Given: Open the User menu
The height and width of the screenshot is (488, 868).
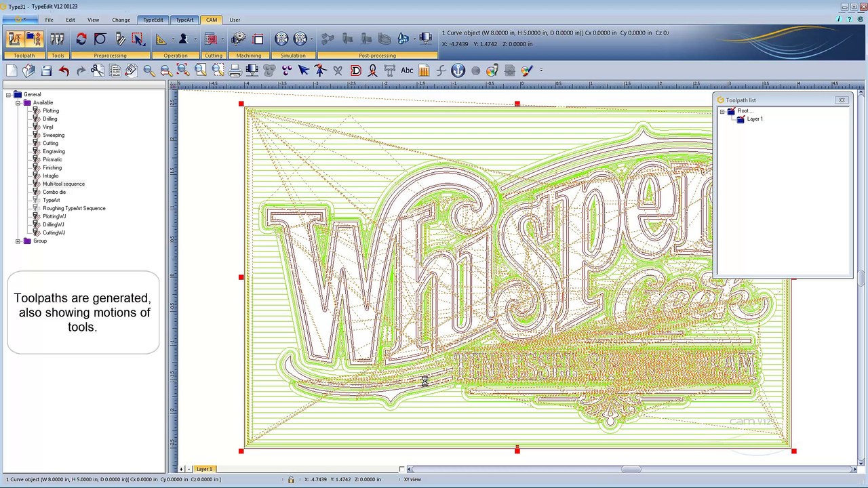Looking at the screenshot, I should click(x=235, y=20).
